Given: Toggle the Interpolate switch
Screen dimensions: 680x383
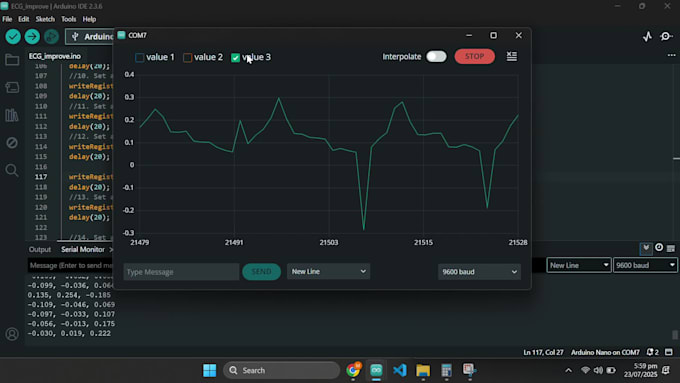Looking at the screenshot, I should 436,56.
